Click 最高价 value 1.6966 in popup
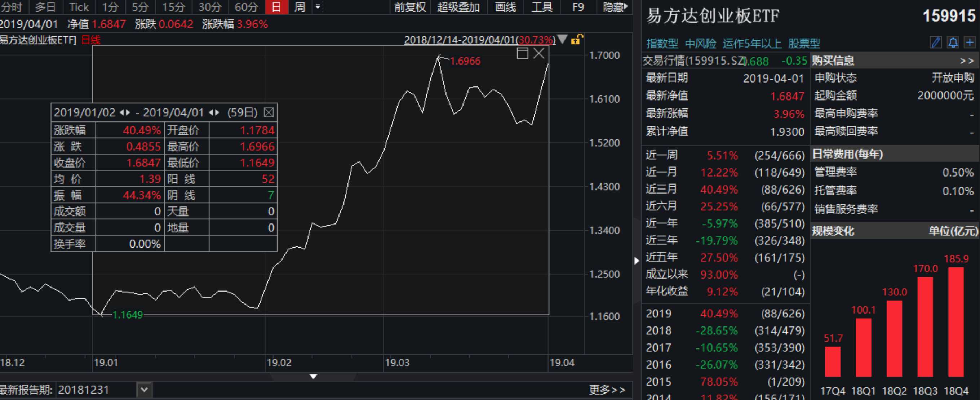The image size is (980, 400). coord(257,146)
